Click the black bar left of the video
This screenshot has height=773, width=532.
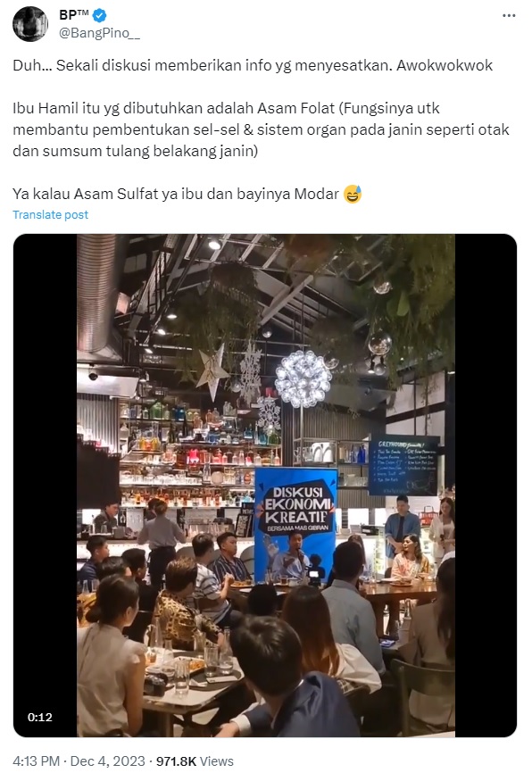tap(45, 486)
